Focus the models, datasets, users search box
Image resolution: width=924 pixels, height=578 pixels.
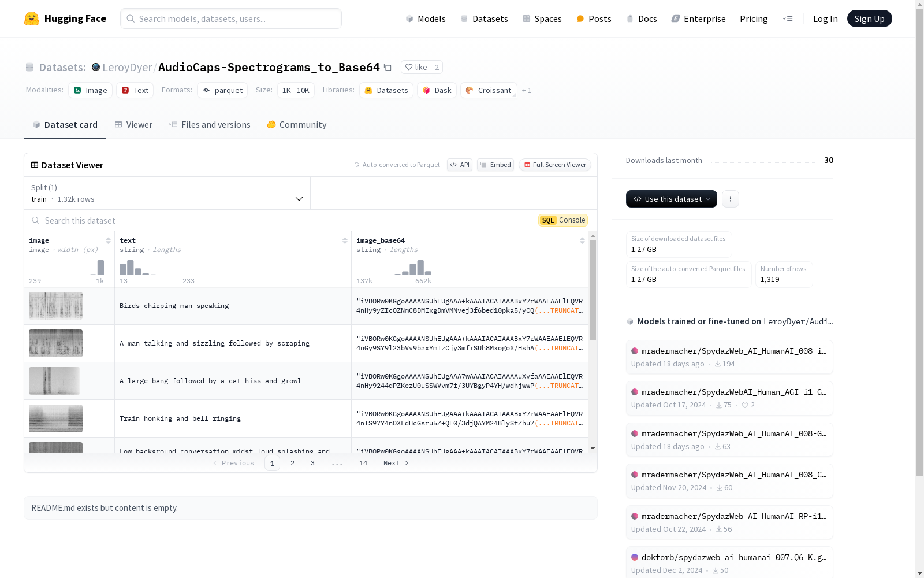pos(231,18)
